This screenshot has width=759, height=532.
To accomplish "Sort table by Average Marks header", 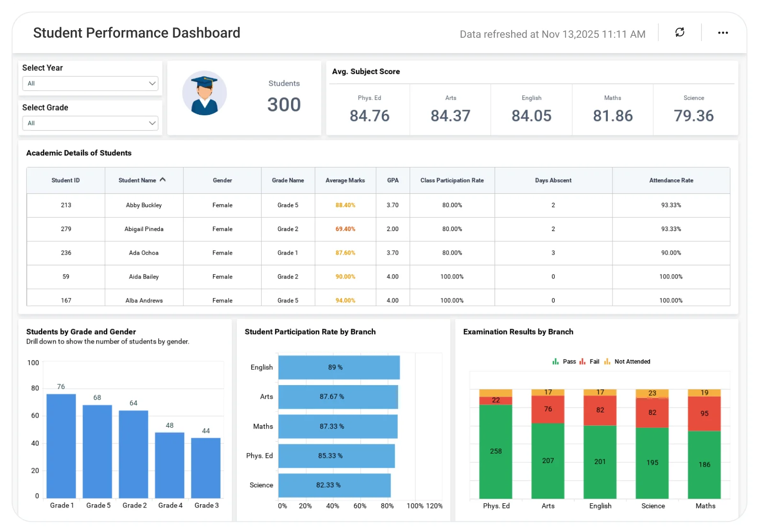I will pyautogui.click(x=346, y=180).
